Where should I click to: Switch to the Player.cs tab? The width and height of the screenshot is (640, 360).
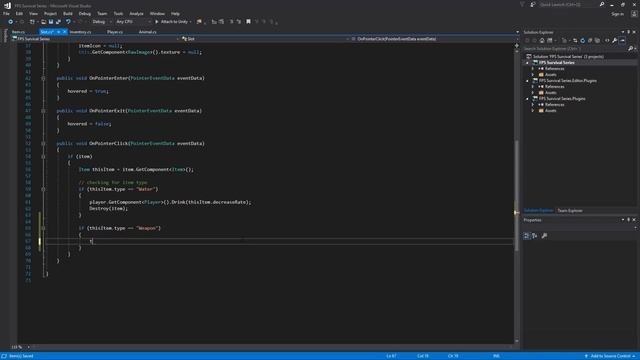click(115, 32)
